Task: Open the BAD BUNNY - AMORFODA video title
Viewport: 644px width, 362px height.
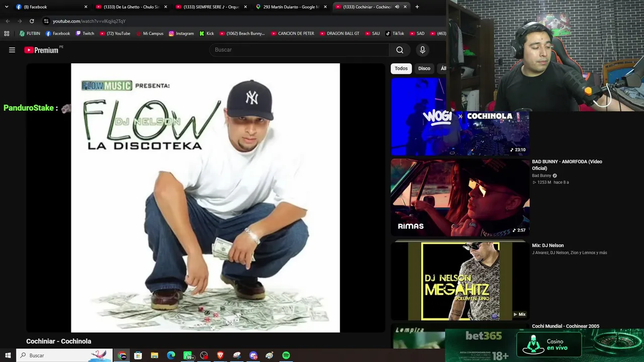Action: [567, 165]
